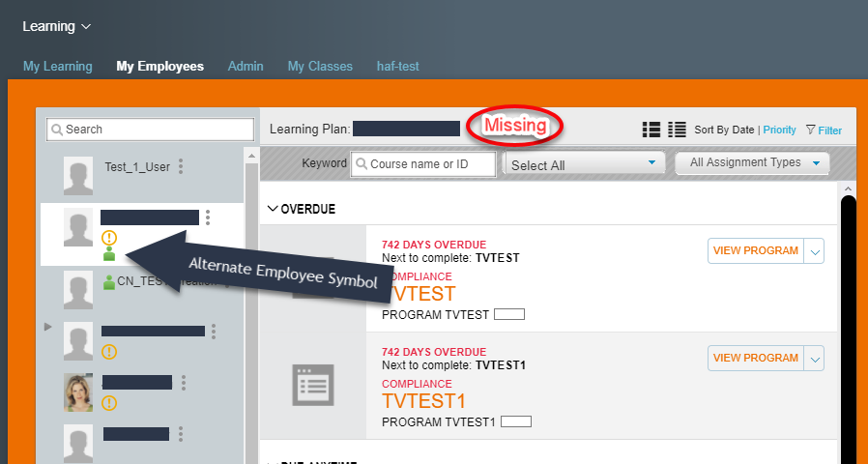Click into Course name or ID field

pos(423,164)
